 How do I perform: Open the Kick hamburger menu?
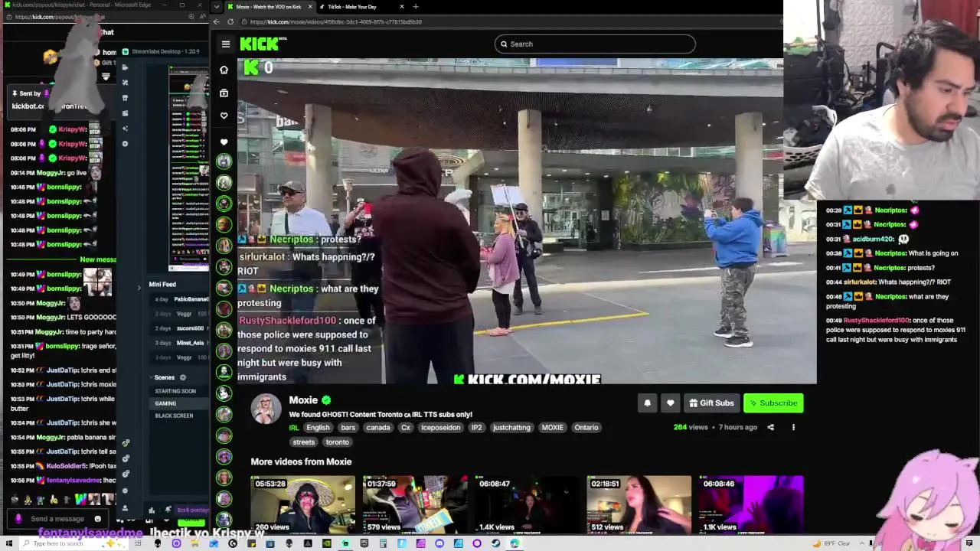[x=226, y=44]
